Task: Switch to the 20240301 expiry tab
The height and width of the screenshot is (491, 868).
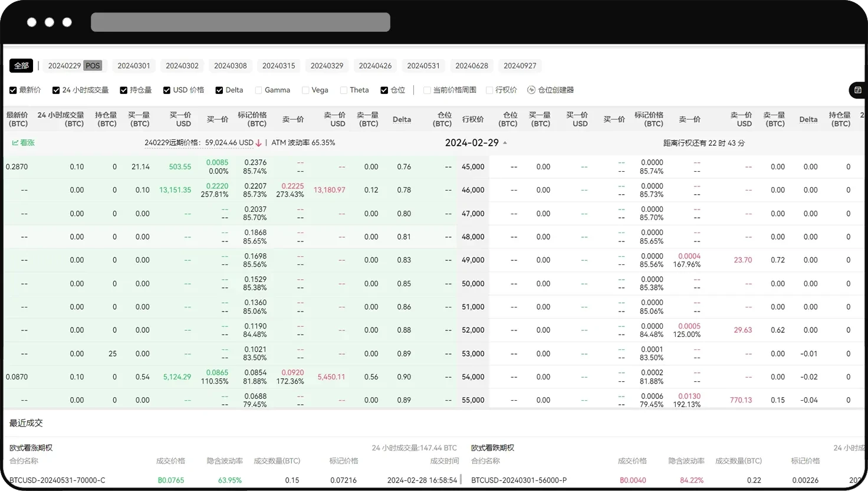Action: pos(134,66)
